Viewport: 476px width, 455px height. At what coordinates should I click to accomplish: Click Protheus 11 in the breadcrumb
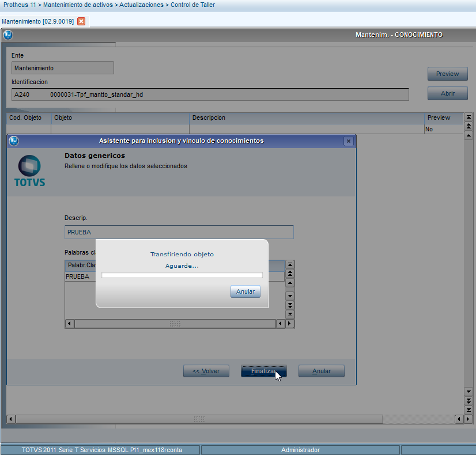tap(20, 5)
